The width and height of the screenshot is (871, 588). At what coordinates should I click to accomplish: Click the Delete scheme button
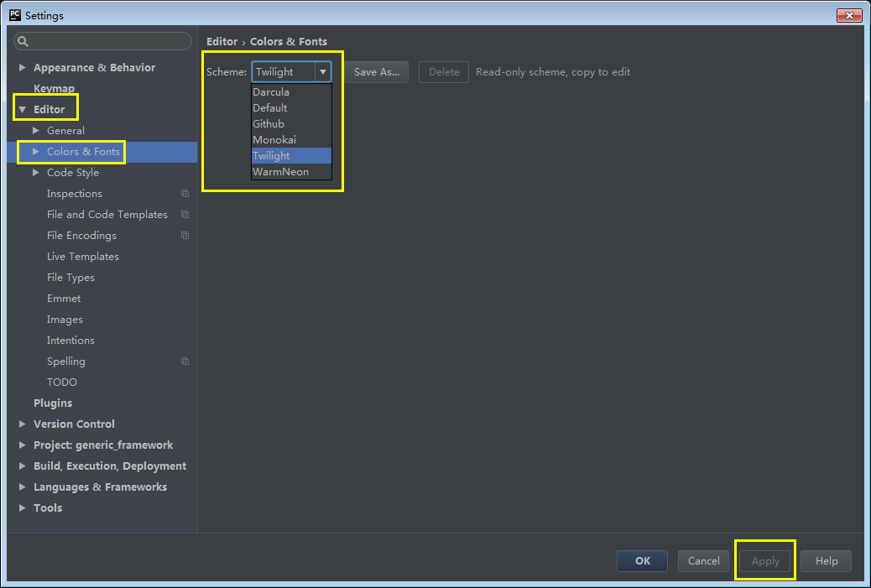(444, 72)
